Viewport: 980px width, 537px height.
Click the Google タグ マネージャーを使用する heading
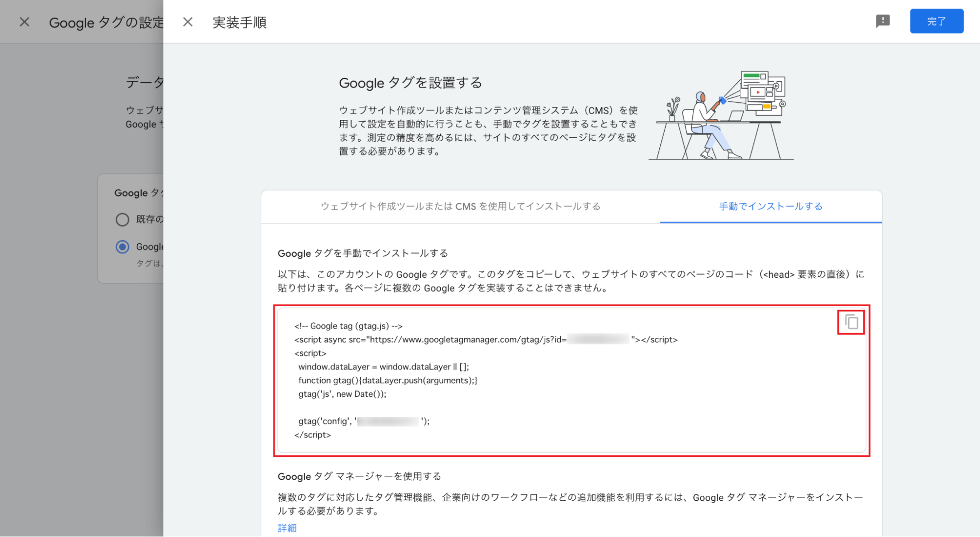coord(359,476)
